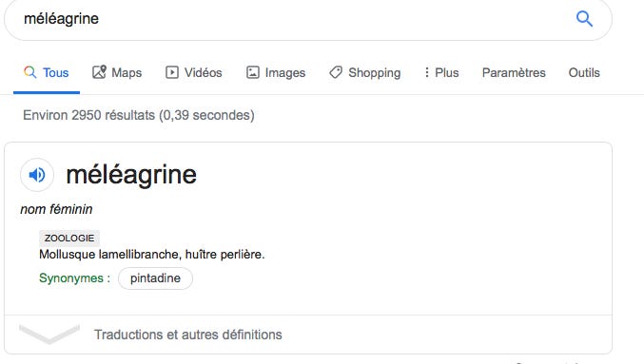Expand Traductions et autres définitions
Image resolution: width=644 pixels, height=364 pixels.
[187, 335]
